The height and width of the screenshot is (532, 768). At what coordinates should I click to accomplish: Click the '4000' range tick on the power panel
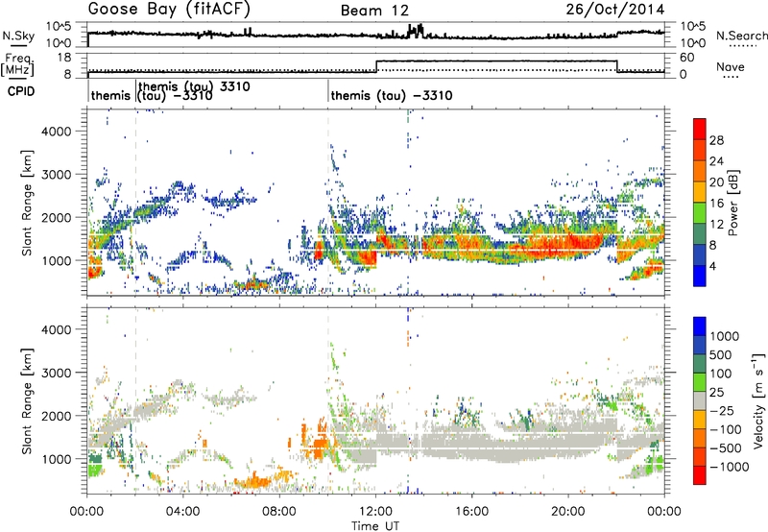(57, 132)
